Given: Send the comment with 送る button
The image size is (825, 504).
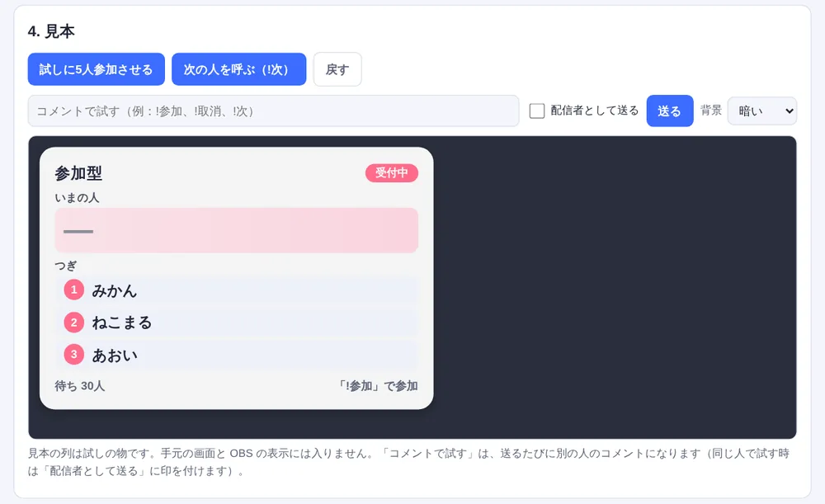Looking at the screenshot, I should tap(670, 111).
